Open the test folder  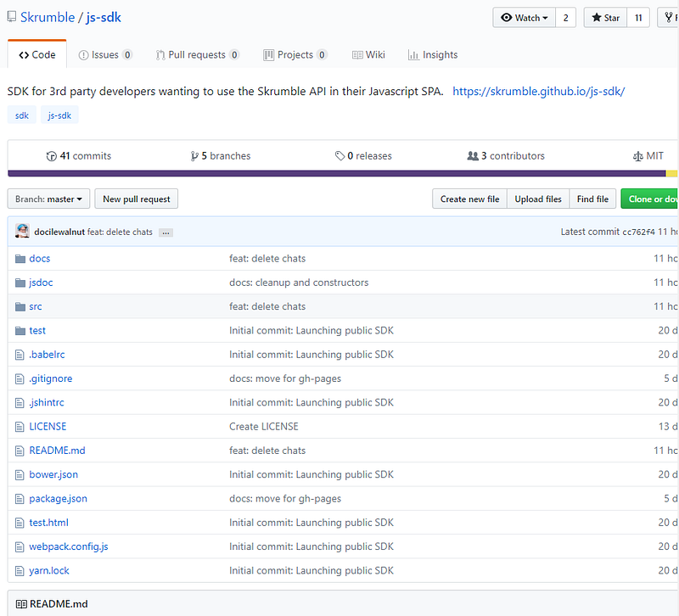pos(37,330)
